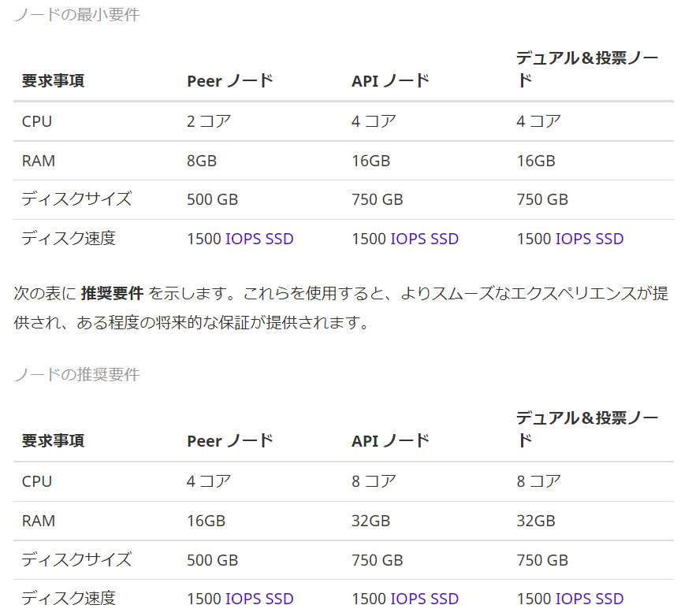This screenshot has width=692, height=616.
Task: Click the ノードの推奨要件 table caption
Action: pos(76,374)
